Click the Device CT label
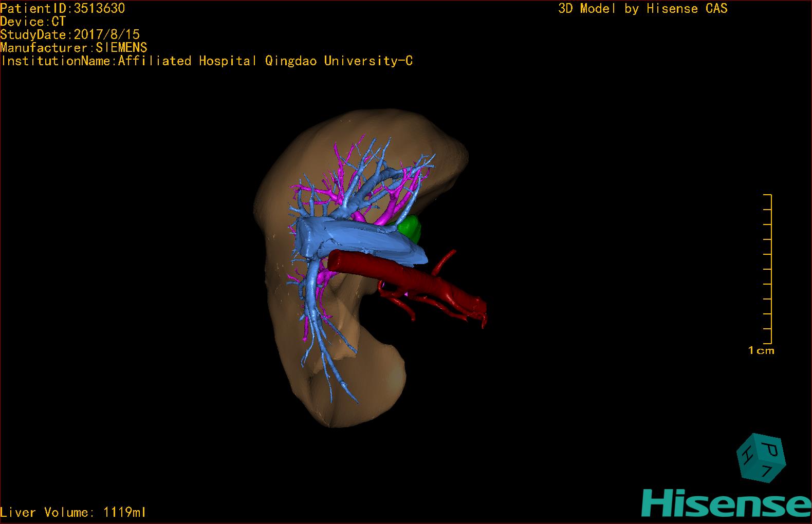 click(33, 22)
